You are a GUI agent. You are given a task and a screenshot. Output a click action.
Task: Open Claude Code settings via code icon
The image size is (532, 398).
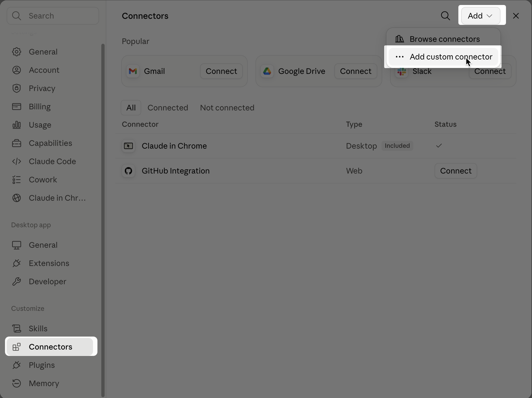(17, 161)
